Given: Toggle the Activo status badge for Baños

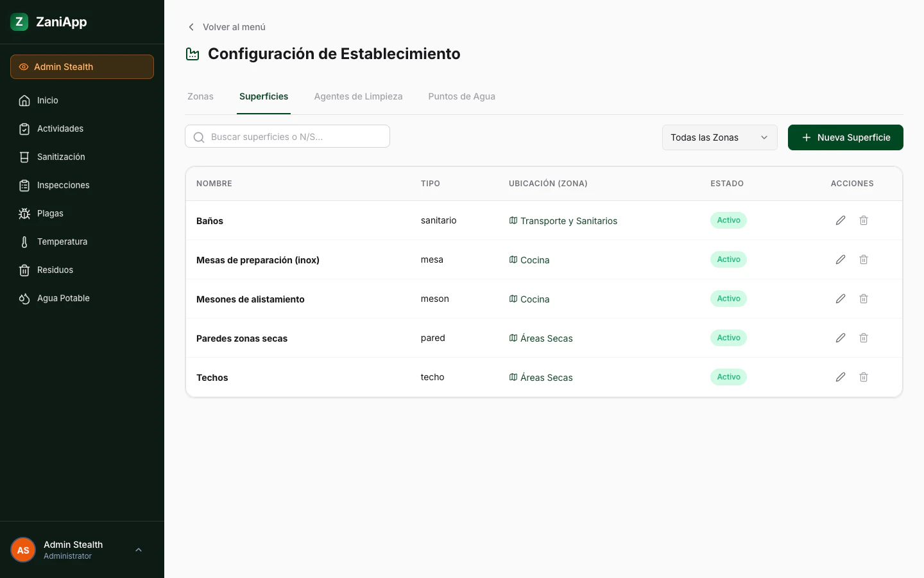Looking at the screenshot, I should pos(728,220).
